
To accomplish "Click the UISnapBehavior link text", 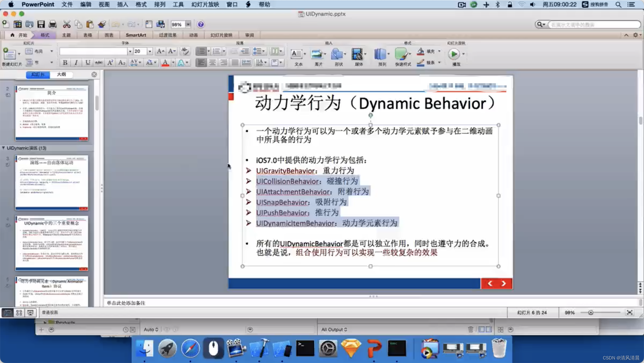I will click(x=282, y=202).
